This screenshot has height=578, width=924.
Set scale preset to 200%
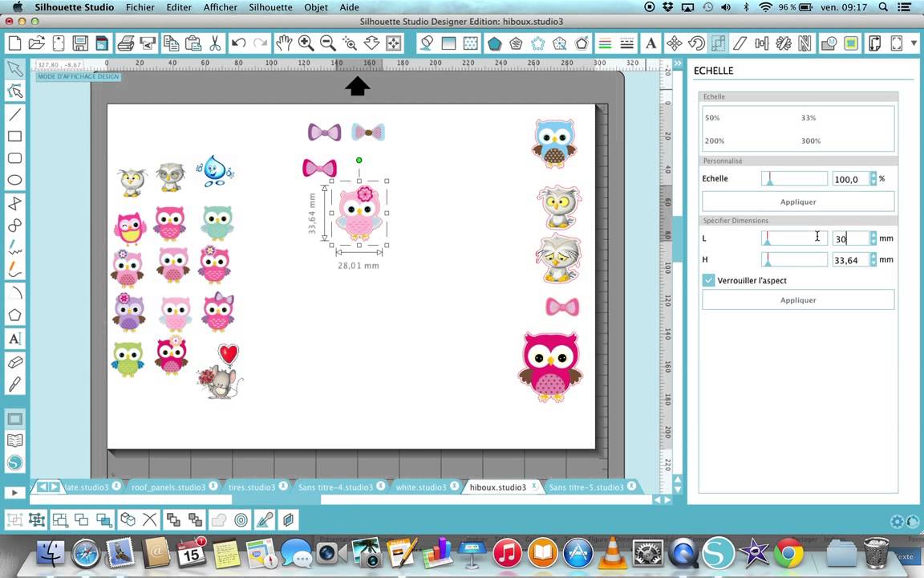[714, 141]
